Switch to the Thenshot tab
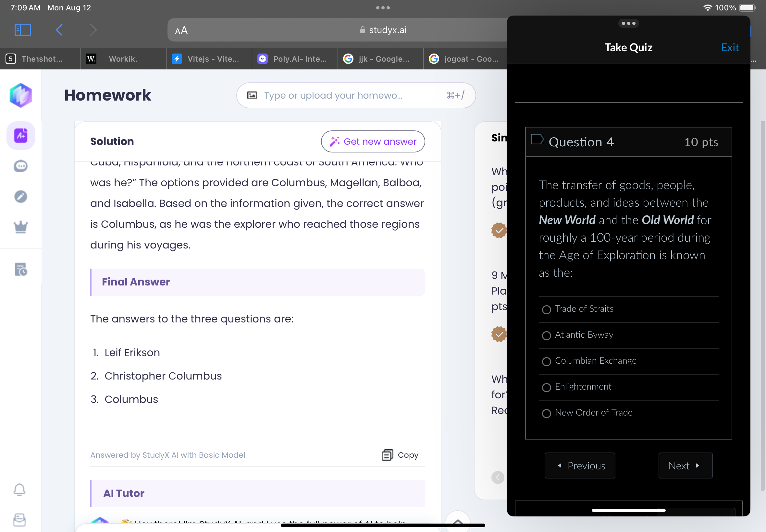 (40, 59)
